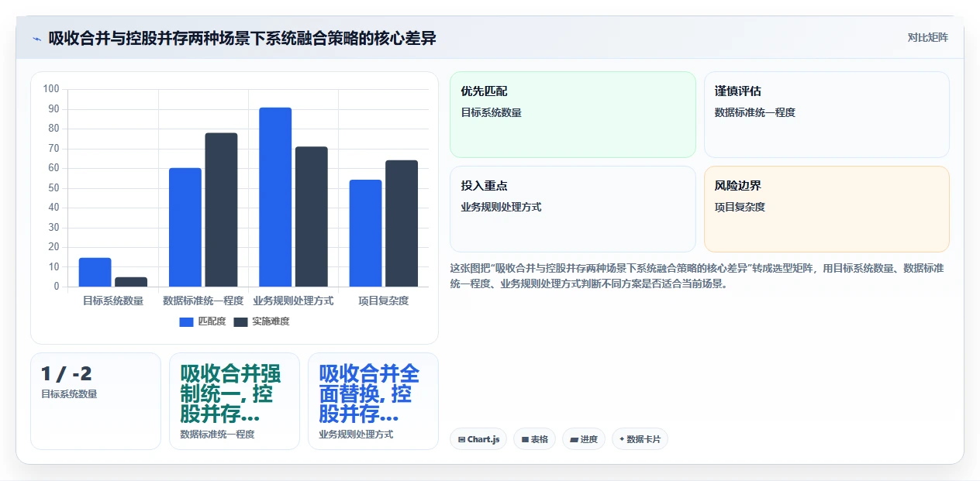Select the 吸收合并全面替换 stat card
980x481 pixels.
pos(373,401)
